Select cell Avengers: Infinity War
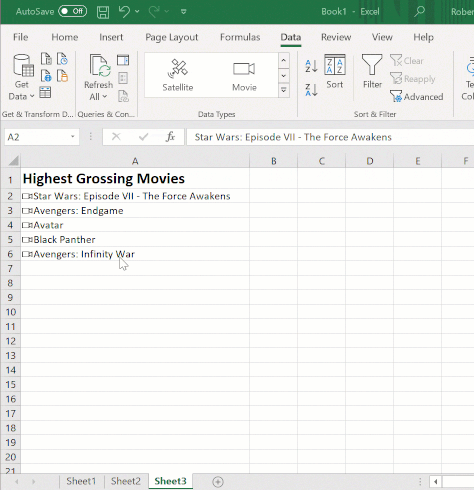 [x=135, y=254]
